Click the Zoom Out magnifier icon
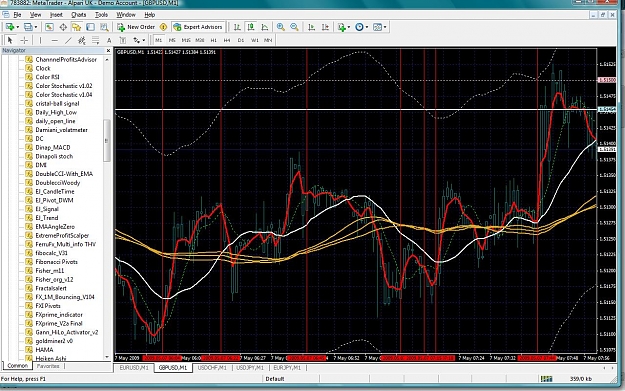625x391 pixels. click(294, 27)
